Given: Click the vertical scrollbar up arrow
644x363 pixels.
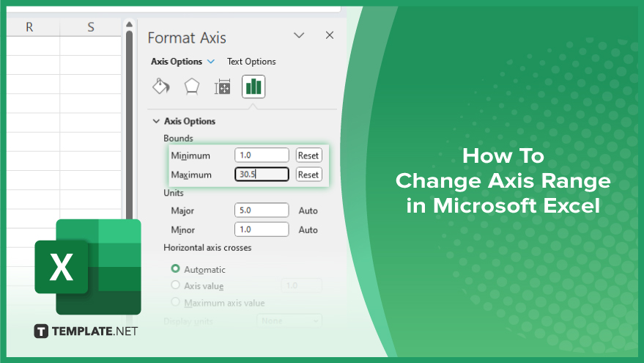Looking at the screenshot, I should point(129,24).
